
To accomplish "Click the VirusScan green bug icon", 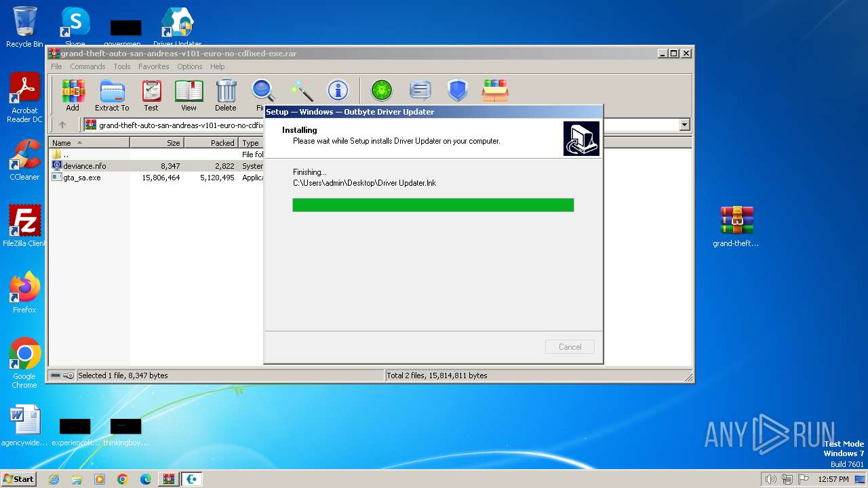I will [x=382, y=90].
